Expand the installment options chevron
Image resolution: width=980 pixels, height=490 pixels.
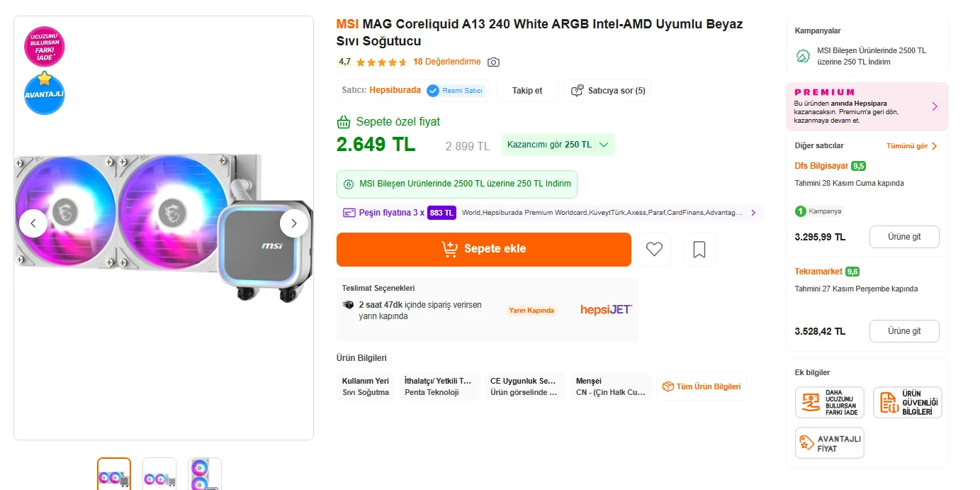click(753, 213)
